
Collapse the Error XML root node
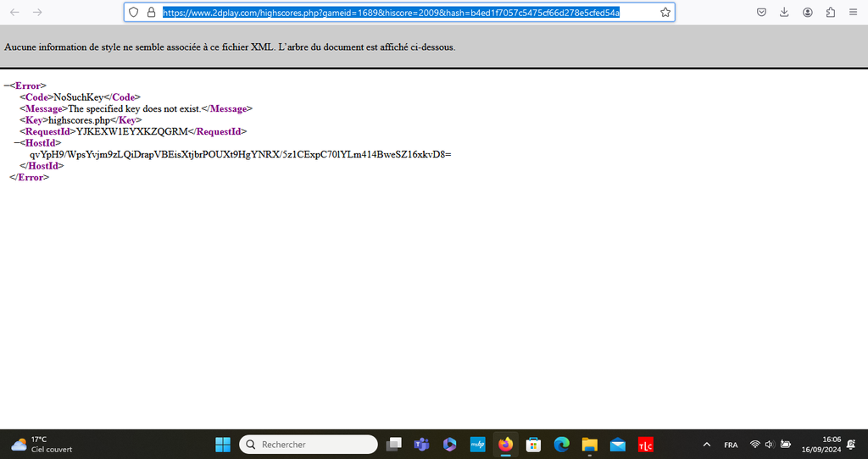[6, 86]
